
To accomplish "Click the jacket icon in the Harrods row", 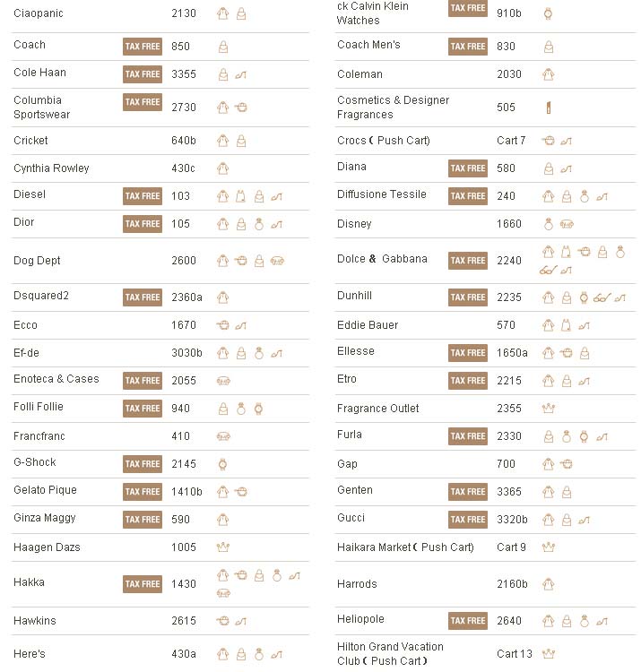I will (x=548, y=584).
